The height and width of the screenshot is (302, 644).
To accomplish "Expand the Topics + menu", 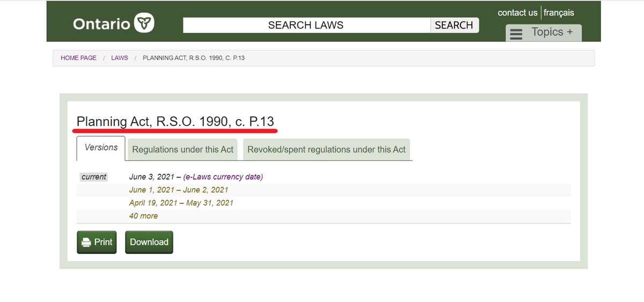I will click(544, 33).
